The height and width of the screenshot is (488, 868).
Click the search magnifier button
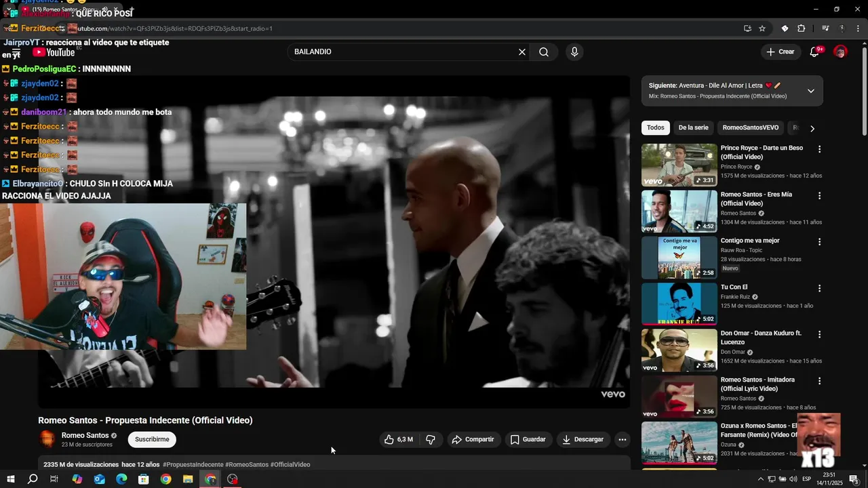544,52
